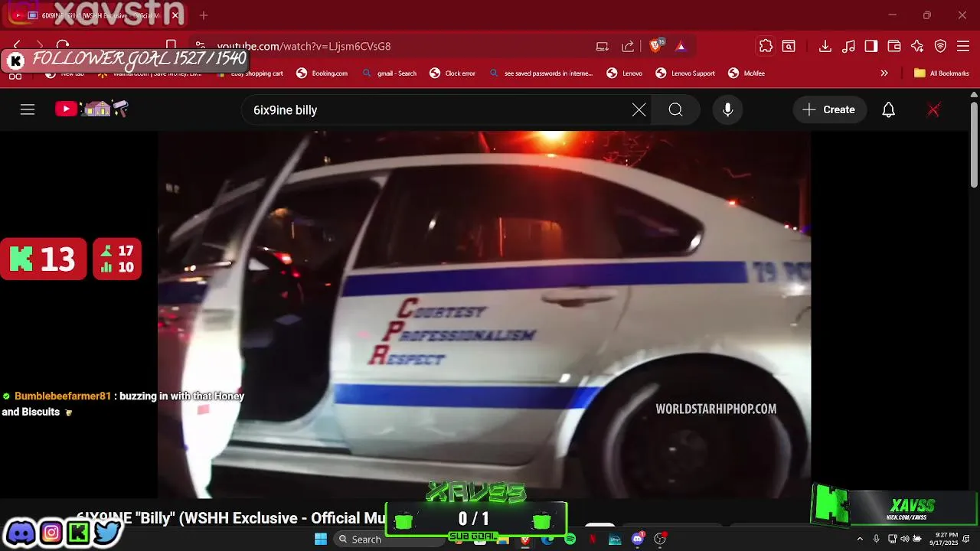Open Spotify from the taskbar
The height and width of the screenshot is (551, 980).
[570, 540]
